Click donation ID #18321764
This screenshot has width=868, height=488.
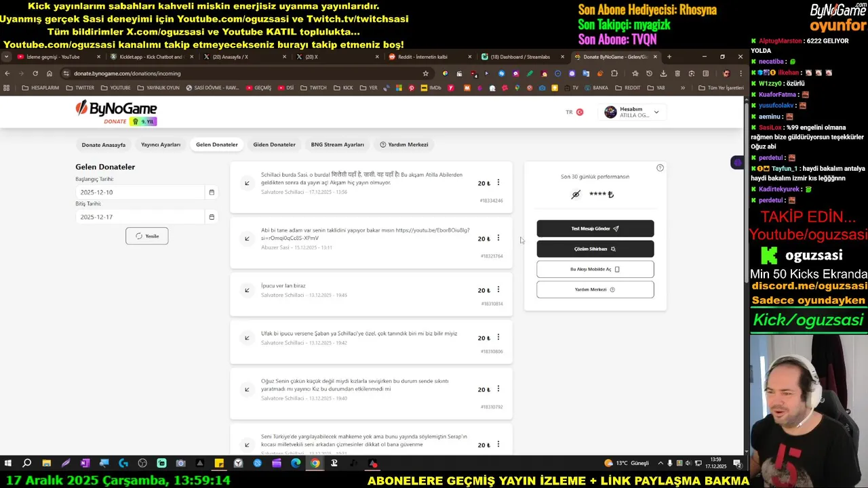pos(492,256)
